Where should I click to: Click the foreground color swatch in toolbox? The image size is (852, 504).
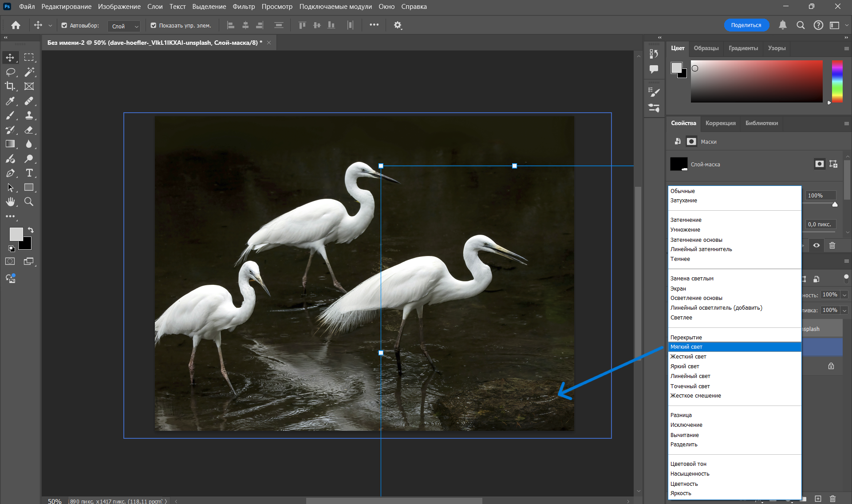click(16, 234)
